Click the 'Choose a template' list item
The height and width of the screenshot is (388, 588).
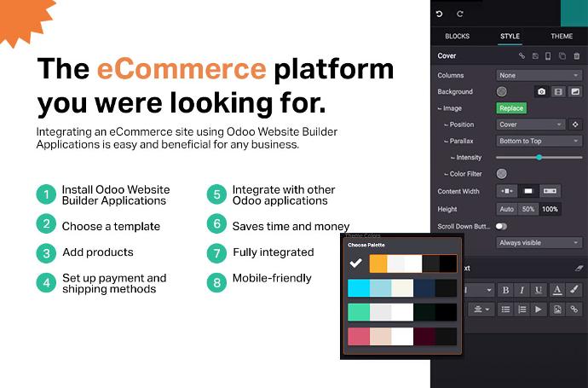click(111, 226)
